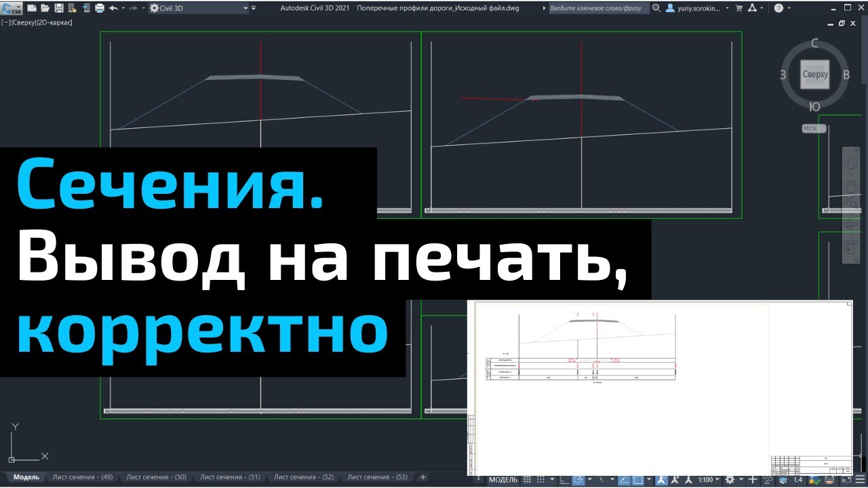Toggle snap mode in the status bar
Image resolution: width=868 pixels, height=488 pixels.
coord(540,480)
